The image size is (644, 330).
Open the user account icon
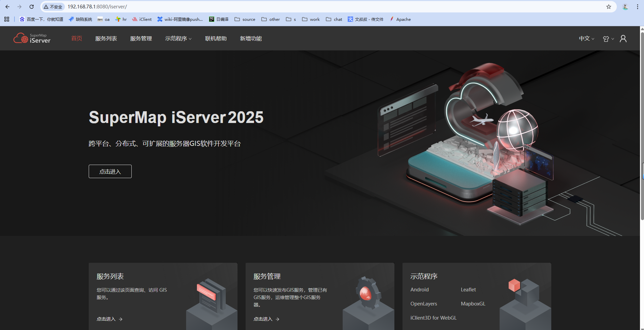tap(623, 39)
